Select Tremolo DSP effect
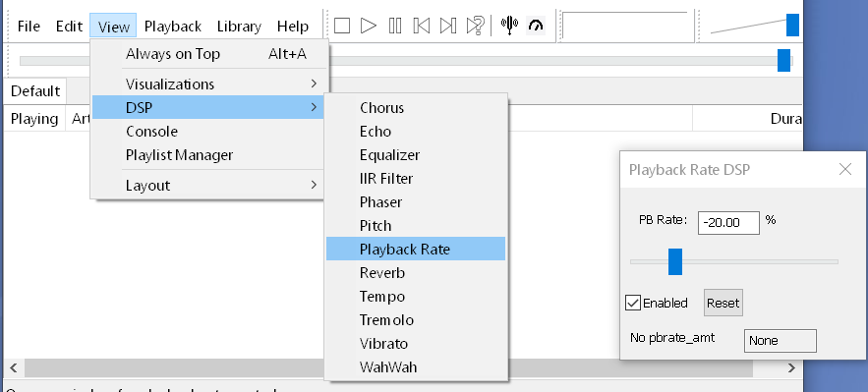Image resolution: width=868 pixels, height=392 pixels. click(416, 320)
